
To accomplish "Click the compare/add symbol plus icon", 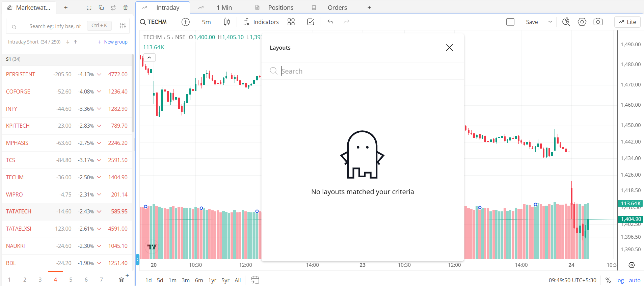I will pos(186,22).
